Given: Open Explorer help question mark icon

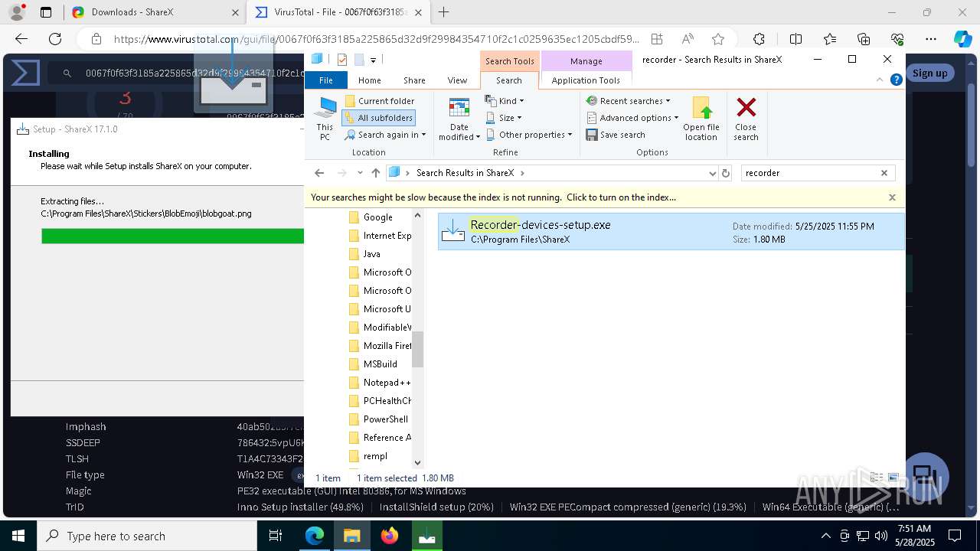Looking at the screenshot, I should tap(896, 80).
